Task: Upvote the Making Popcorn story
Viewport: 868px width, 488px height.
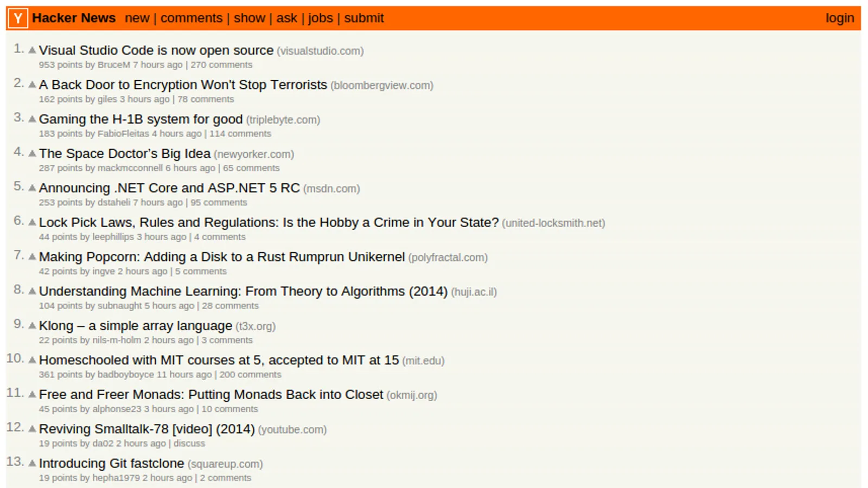Action: (33, 257)
